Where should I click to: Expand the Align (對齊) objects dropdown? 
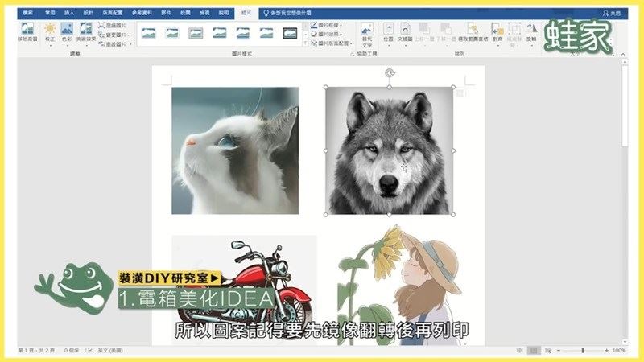click(x=497, y=32)
